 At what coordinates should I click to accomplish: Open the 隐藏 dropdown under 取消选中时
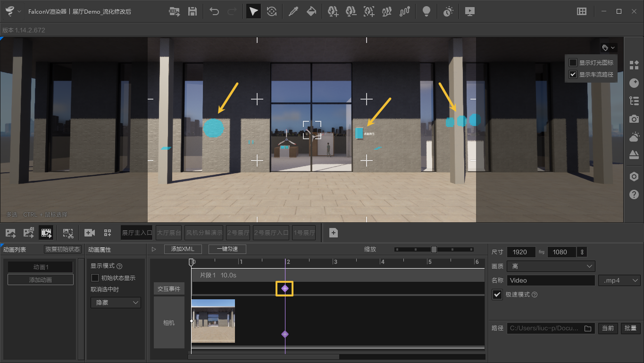116,303
